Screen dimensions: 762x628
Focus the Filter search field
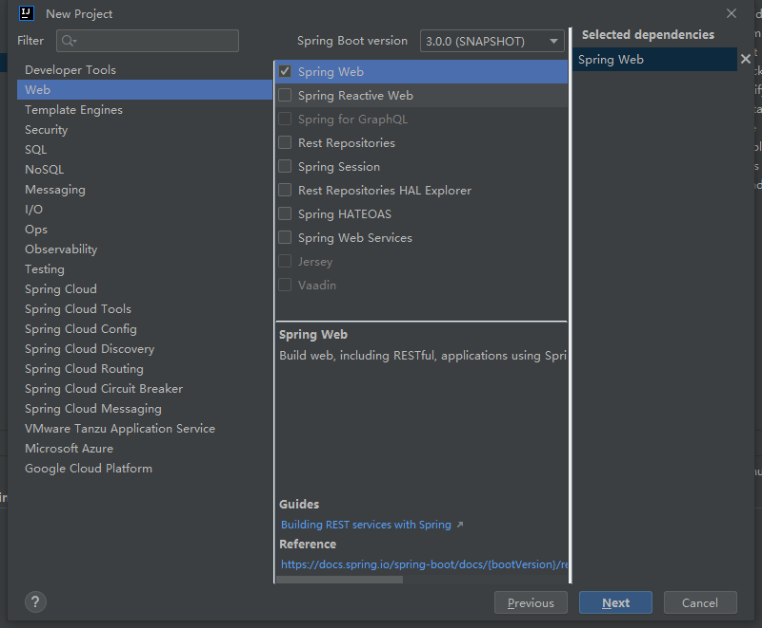[147, 41]
